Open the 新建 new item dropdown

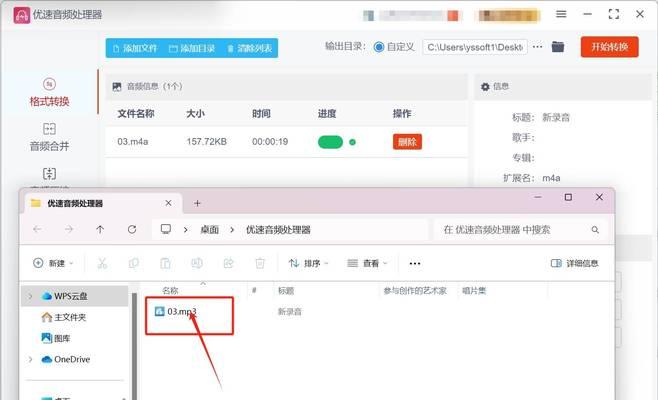click(53, 263)
